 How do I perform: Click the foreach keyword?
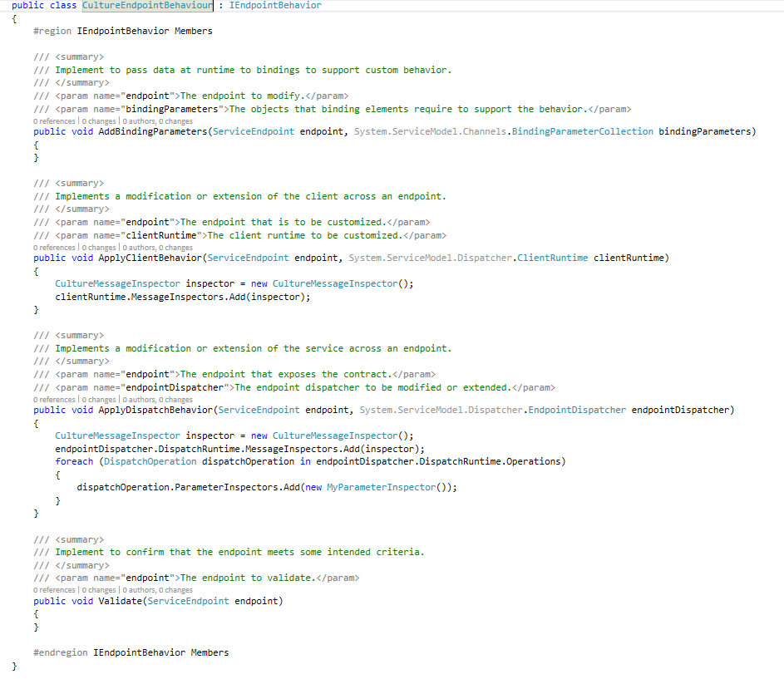click(x=74, y=461)
